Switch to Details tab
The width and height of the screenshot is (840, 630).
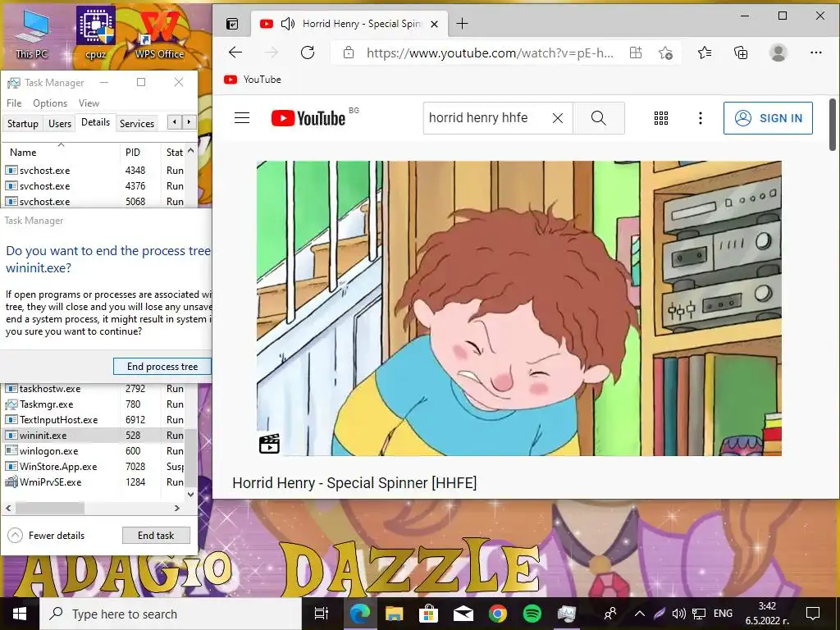[95, 122]
